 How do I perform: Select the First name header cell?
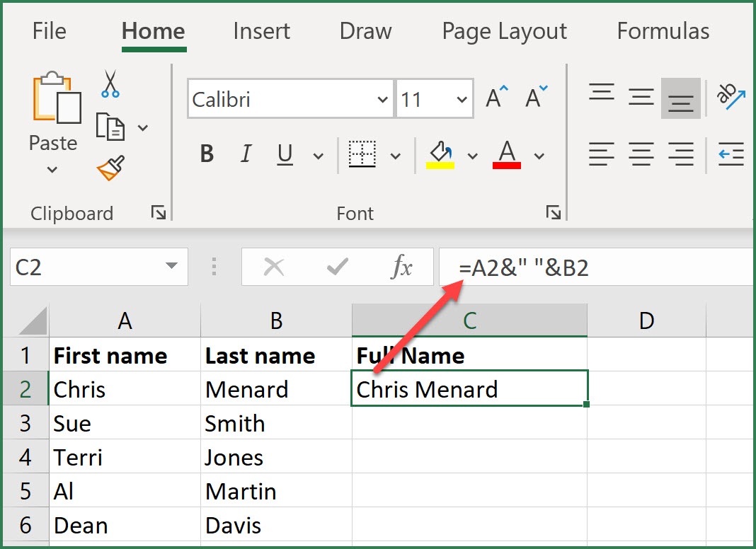(x=125, y=354)
